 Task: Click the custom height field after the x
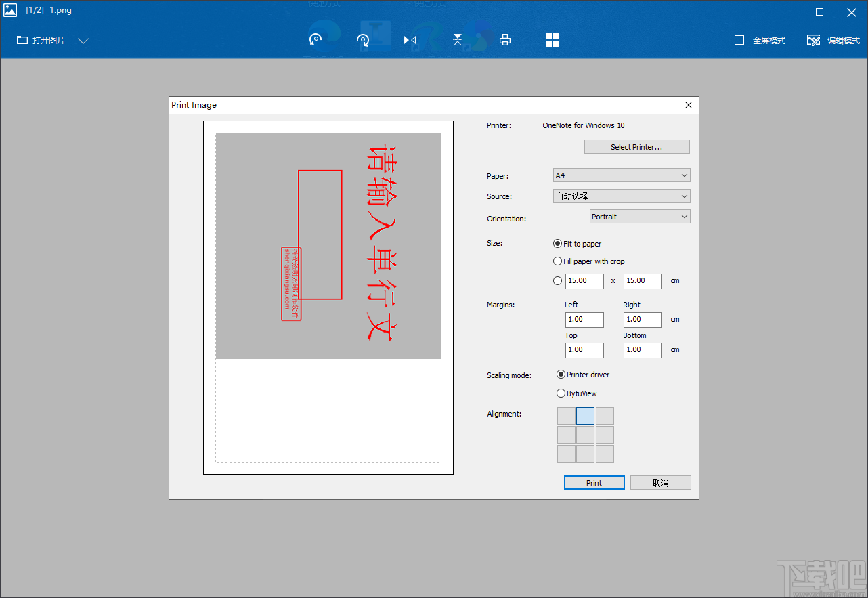tap(643, 280)
